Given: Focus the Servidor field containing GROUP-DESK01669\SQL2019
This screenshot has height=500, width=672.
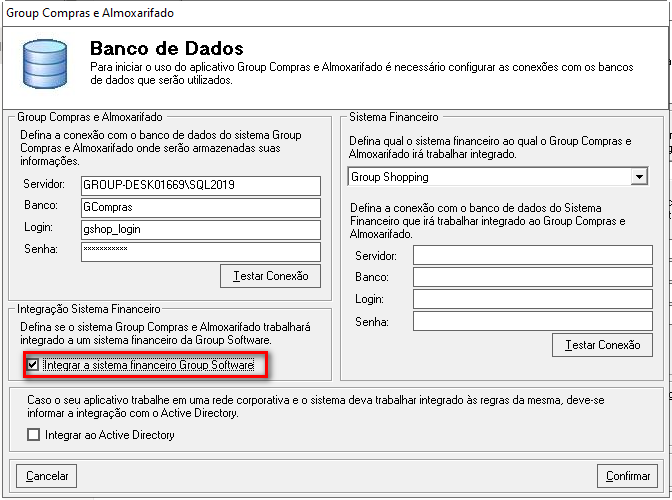Looking at the screenshot, I should [201, 186].
